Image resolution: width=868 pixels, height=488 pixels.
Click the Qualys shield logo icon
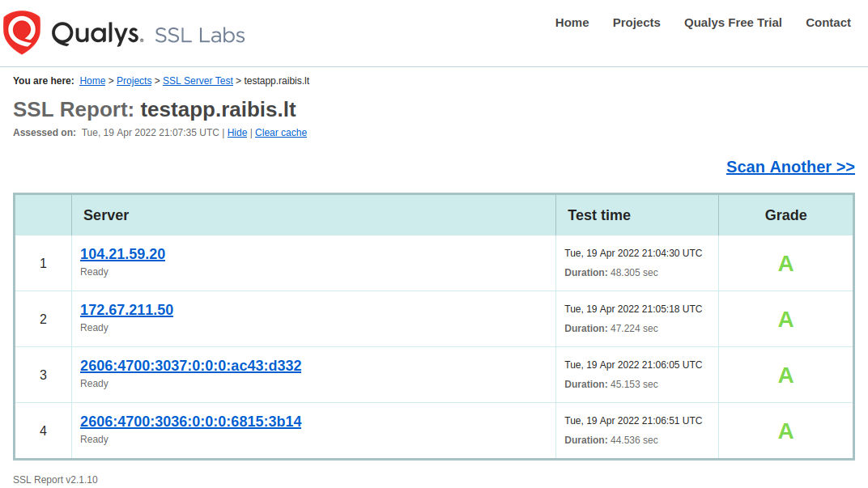[x=22, y=32]
